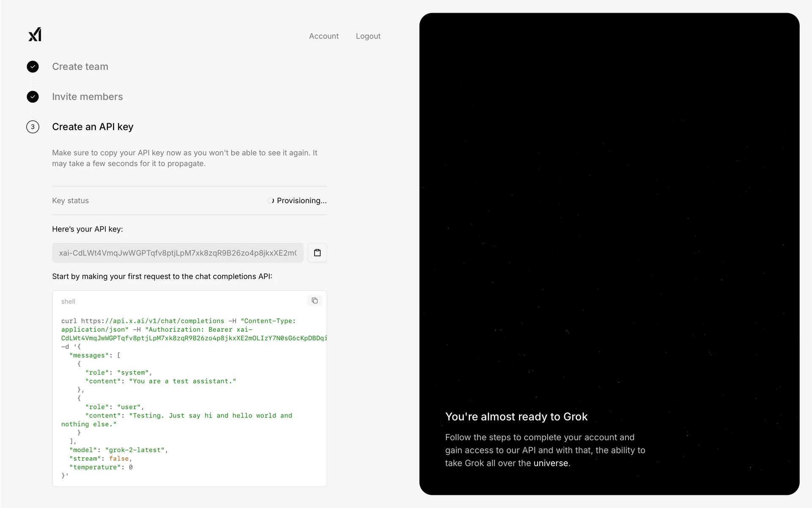Open the Account page

click(324, 36)
